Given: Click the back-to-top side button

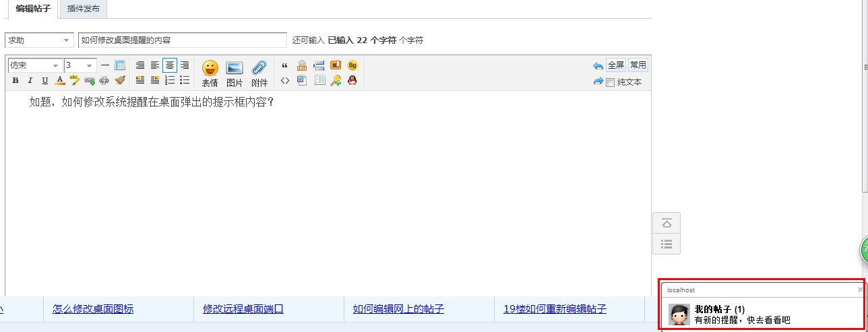Looking at the screenshot, I should coord(666,223).
